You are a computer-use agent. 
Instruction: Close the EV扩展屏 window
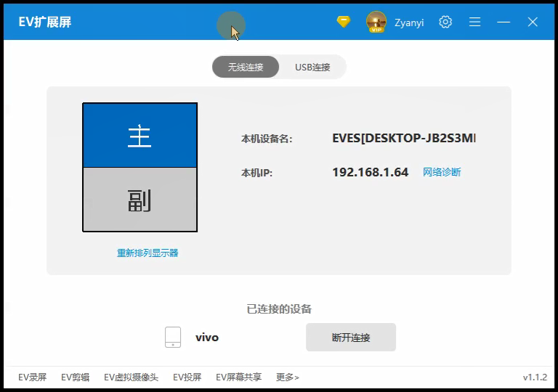tap(533, 22)
